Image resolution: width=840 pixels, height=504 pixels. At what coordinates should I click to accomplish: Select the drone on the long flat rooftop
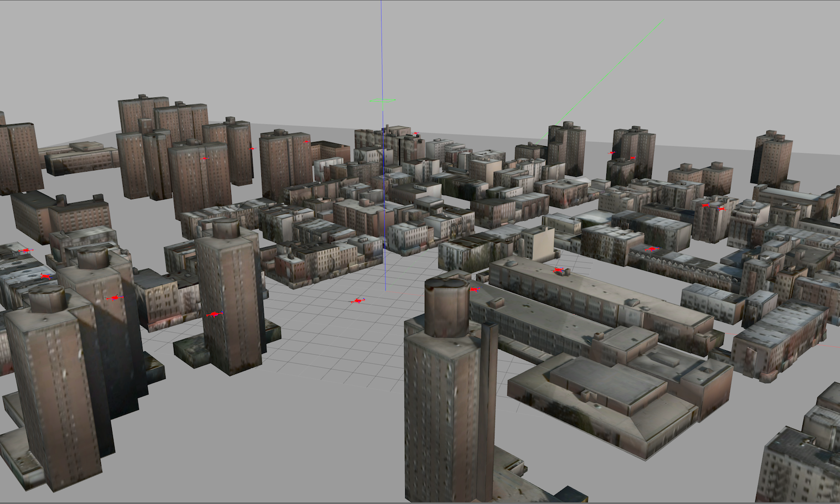click(x=559, y=270)
